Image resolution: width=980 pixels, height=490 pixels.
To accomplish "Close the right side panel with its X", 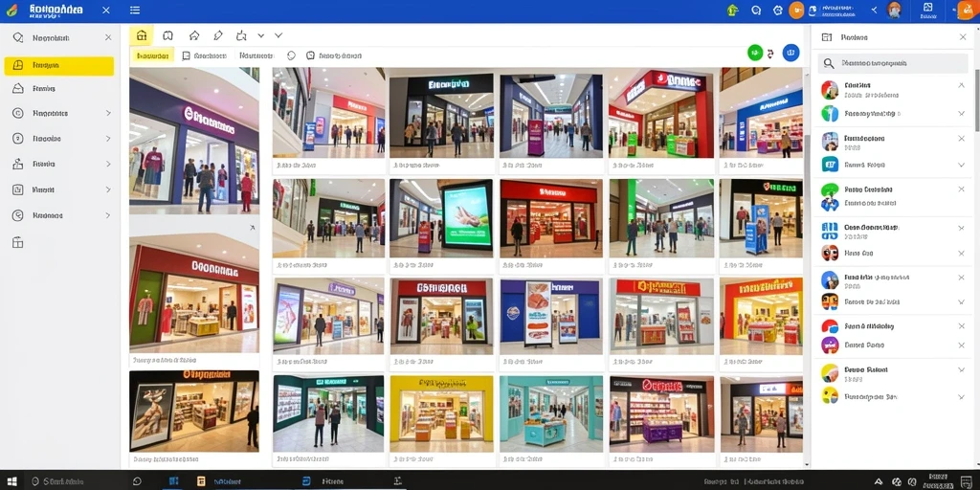I will pyautogui.click(x=963, y=37).
